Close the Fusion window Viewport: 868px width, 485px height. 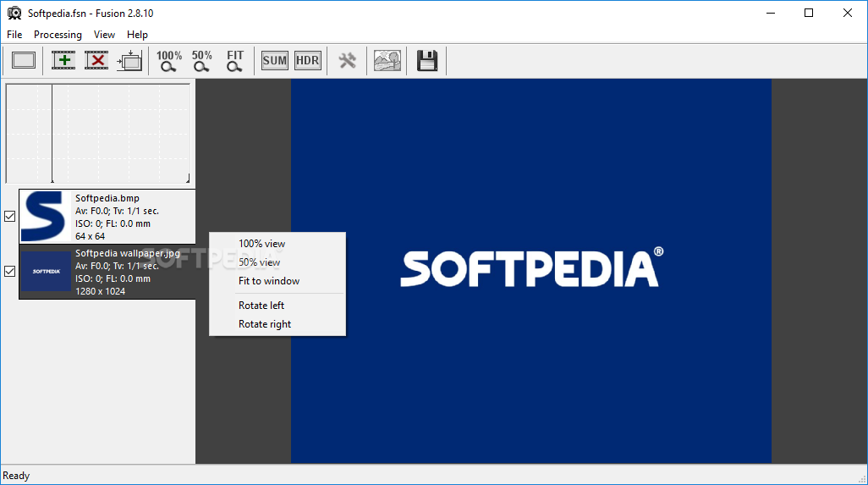click(x=848, y=13)
